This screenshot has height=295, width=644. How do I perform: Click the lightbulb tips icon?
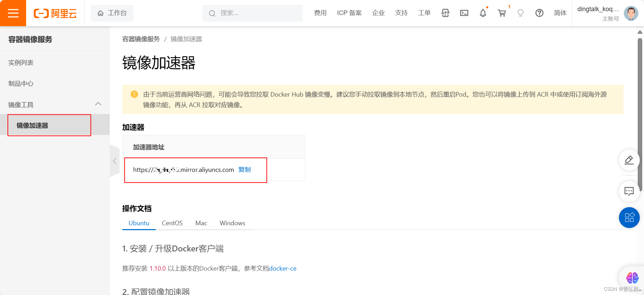[x=521, y=13]
